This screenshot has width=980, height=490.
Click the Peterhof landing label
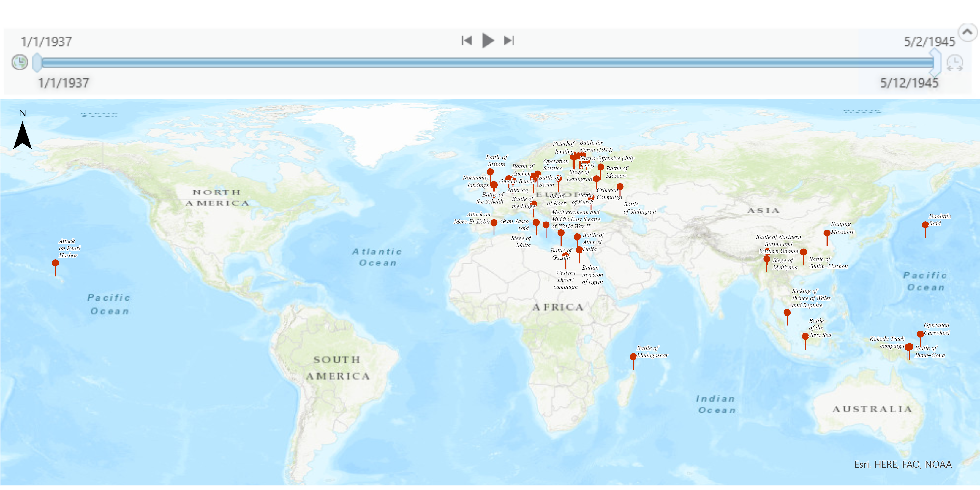563,148
